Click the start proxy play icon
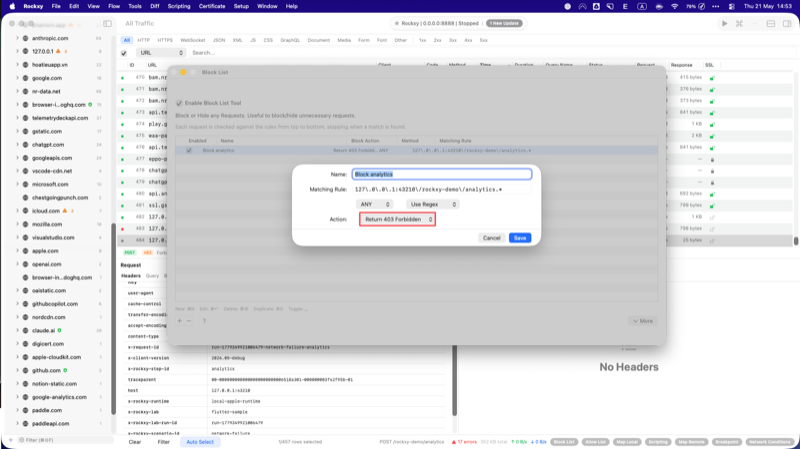Image resolution: width=800 pixels, height=449 pixels. tap(724, 23)
